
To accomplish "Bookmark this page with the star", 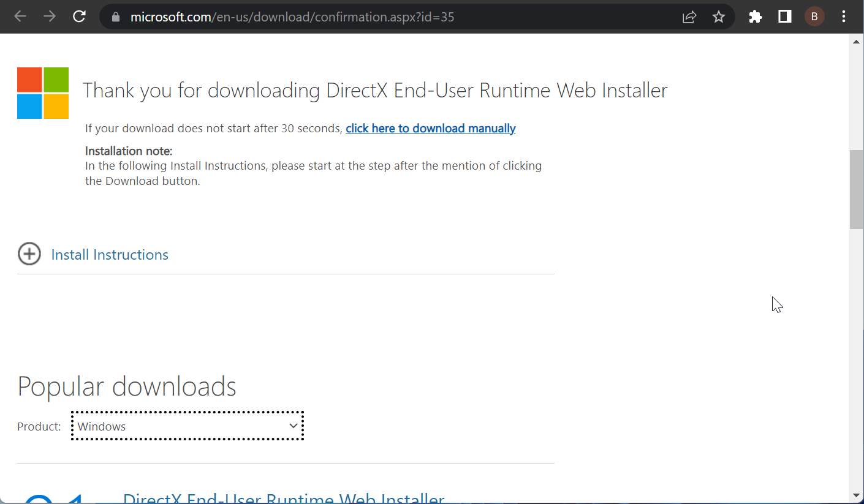I will coord(718,17).
